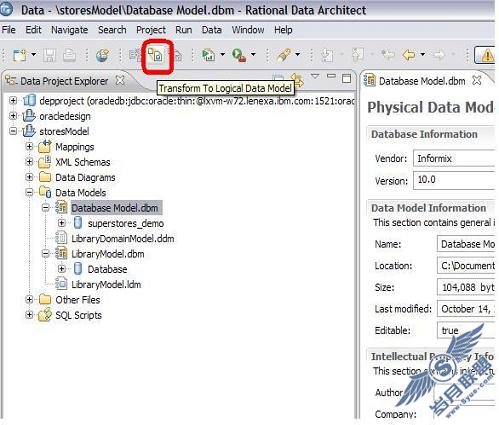Click the yellow warning triangle icon
499x425 pixels.
488,55
